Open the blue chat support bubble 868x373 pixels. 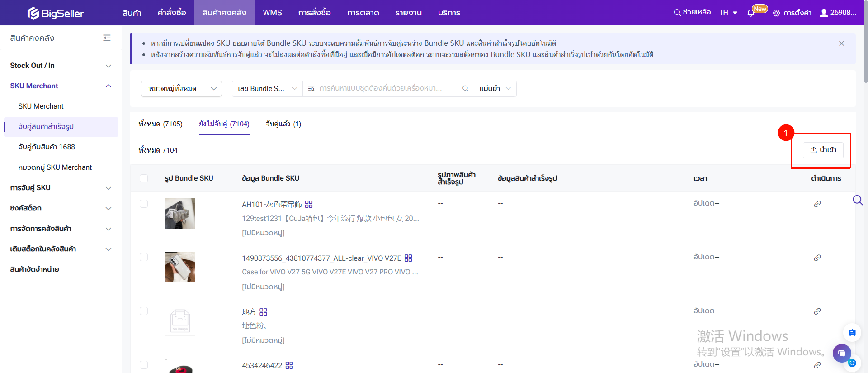click(841, 353)
